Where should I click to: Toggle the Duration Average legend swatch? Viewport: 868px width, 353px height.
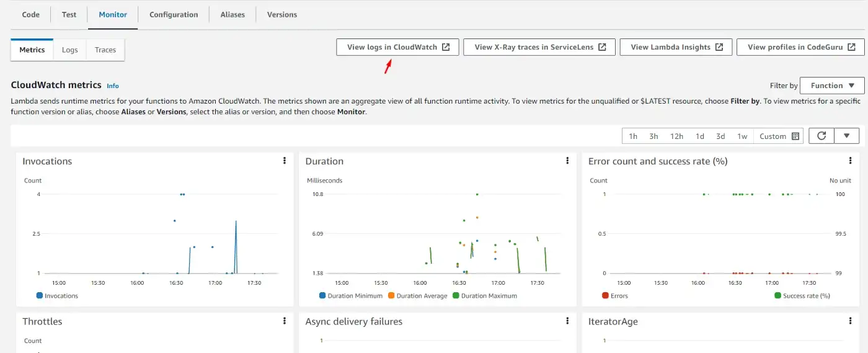tap(391, 296)
